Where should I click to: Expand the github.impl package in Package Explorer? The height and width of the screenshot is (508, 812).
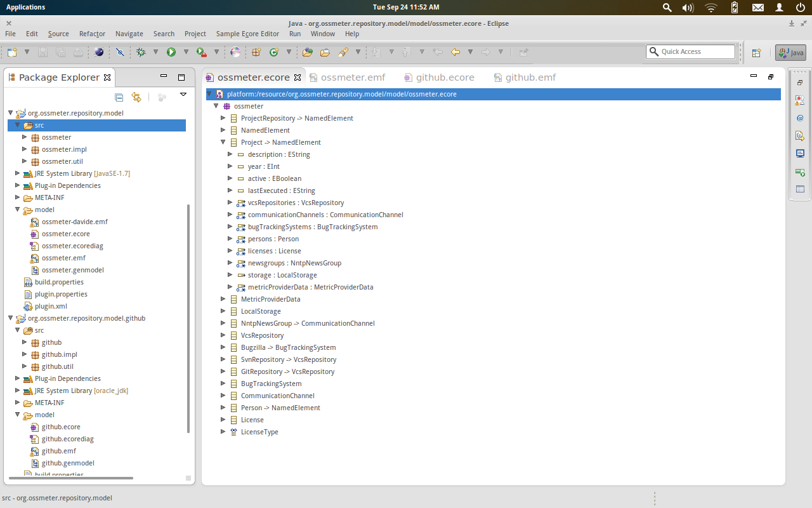click(25, 354)
